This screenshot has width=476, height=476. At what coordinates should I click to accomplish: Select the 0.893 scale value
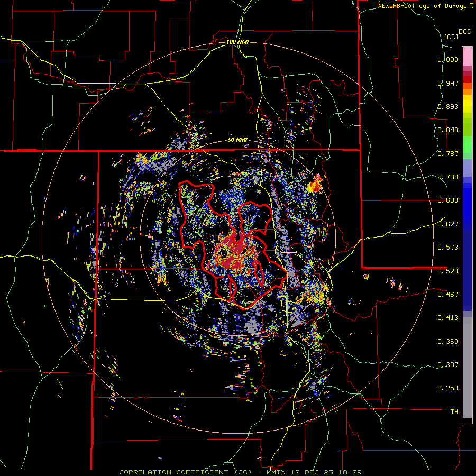(x=448, y=106)
